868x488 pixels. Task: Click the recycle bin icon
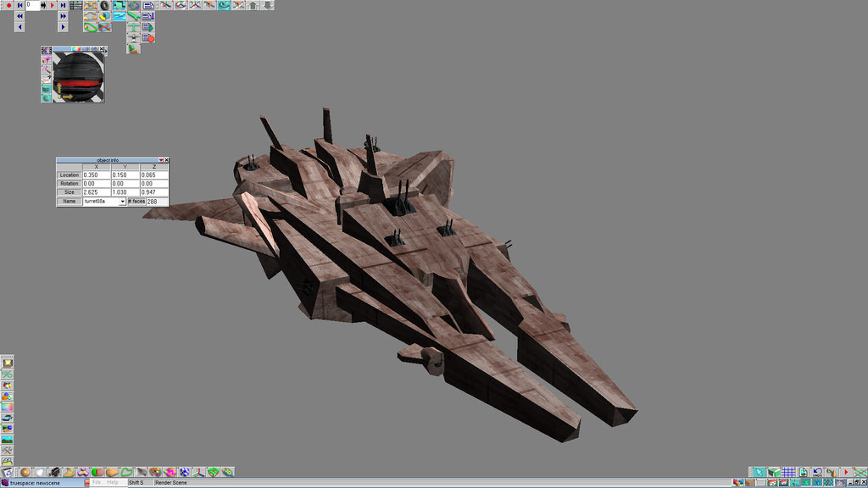[8, 472]
